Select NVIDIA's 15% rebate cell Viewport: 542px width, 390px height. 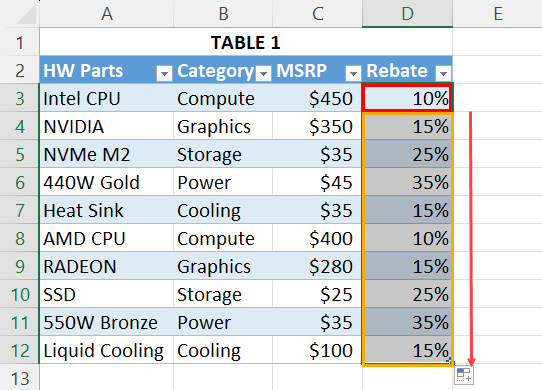tap(408, 126)
